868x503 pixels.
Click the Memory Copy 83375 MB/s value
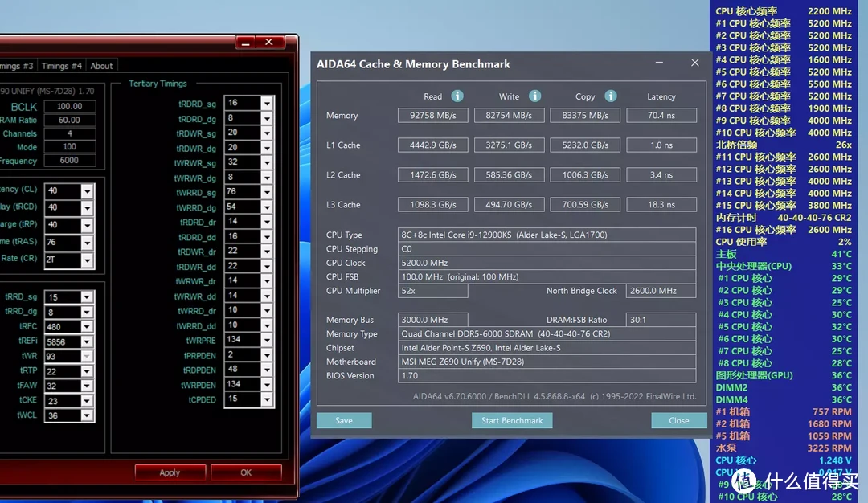point(585,115)
